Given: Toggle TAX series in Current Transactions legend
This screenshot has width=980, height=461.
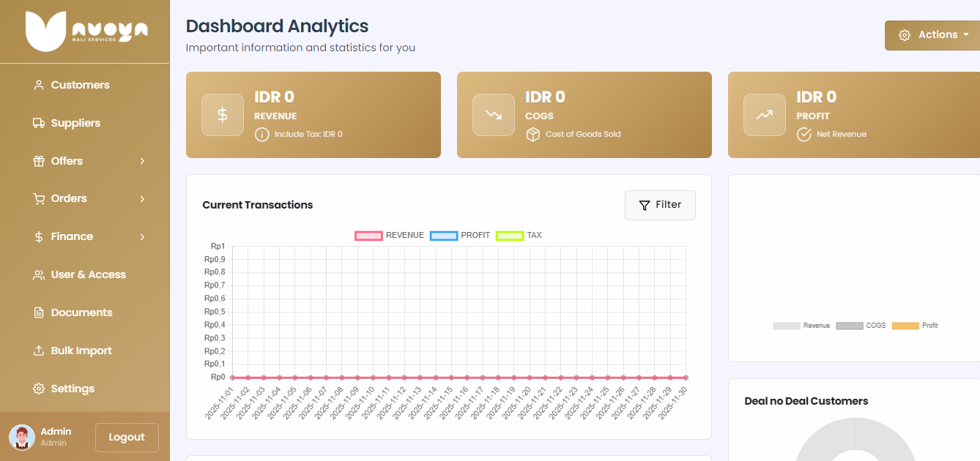Looking at the screenshot, I should 519,236.
